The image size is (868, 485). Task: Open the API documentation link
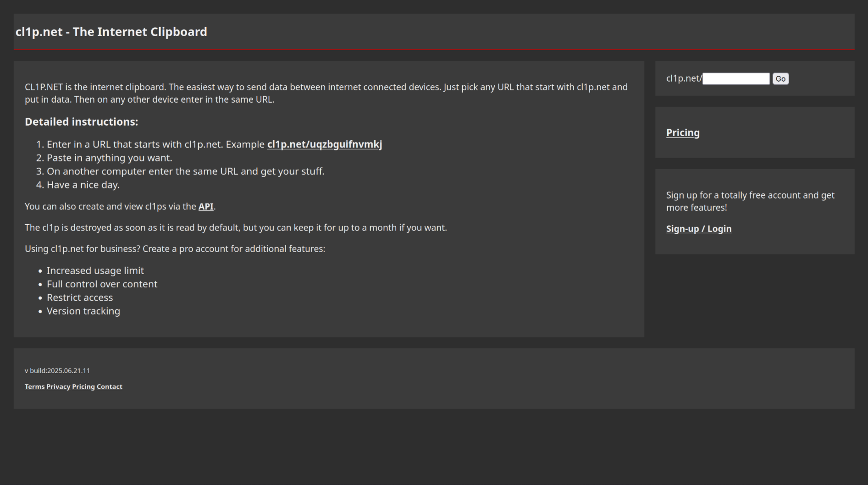(205, 206)
